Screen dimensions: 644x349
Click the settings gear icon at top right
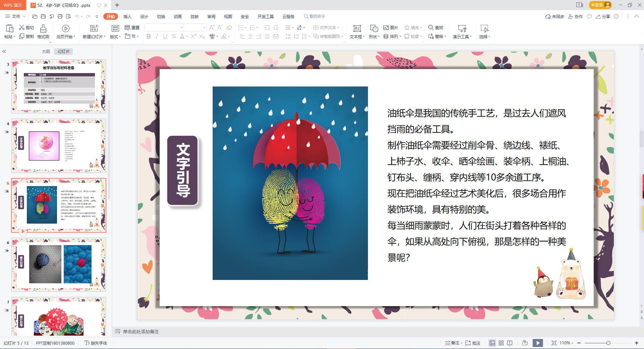[x=616, y=16]
